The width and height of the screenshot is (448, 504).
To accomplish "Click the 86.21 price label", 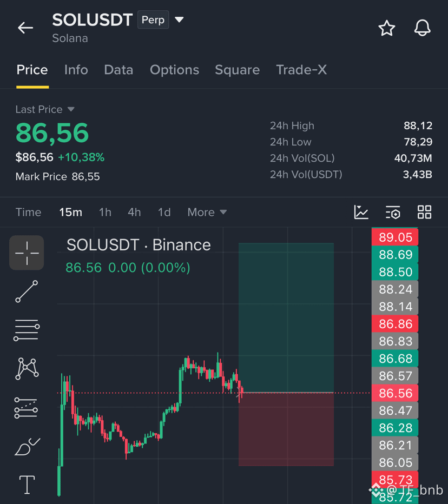I will tap(395, 445).
